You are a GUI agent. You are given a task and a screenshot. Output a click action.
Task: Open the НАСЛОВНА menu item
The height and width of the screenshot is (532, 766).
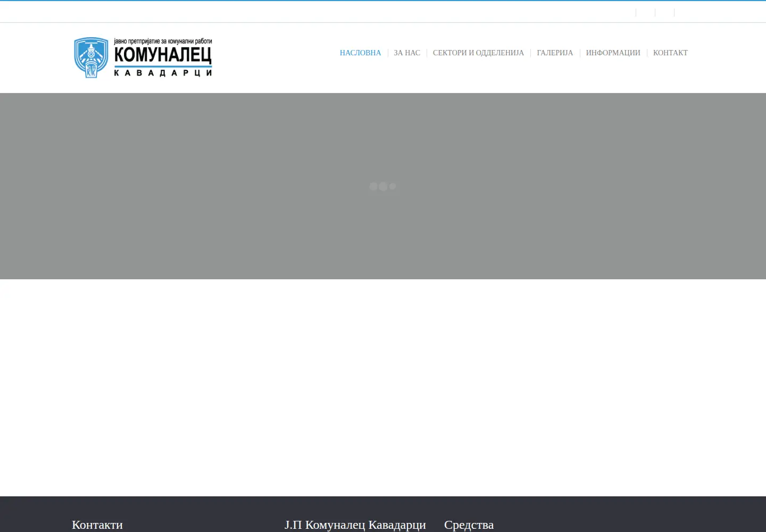(360, 53)
